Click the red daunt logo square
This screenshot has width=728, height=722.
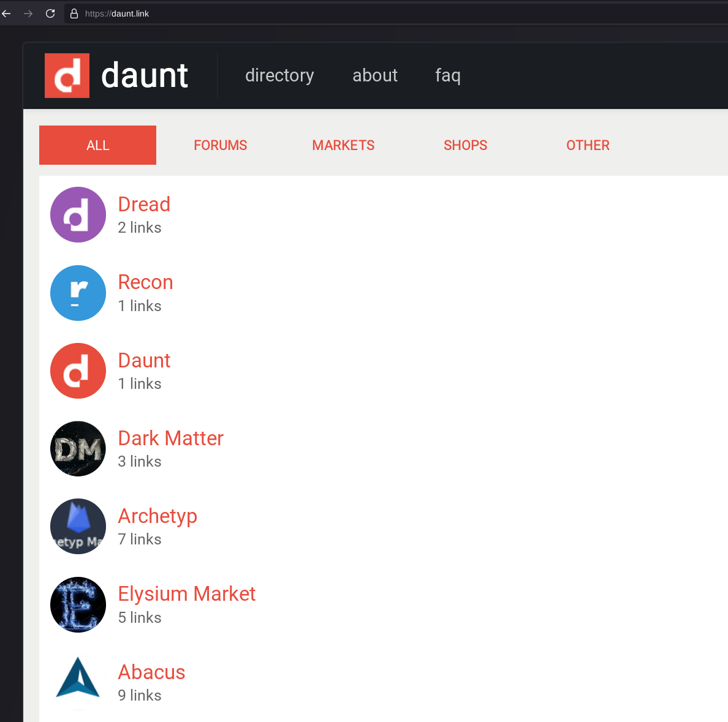(67, 76)
